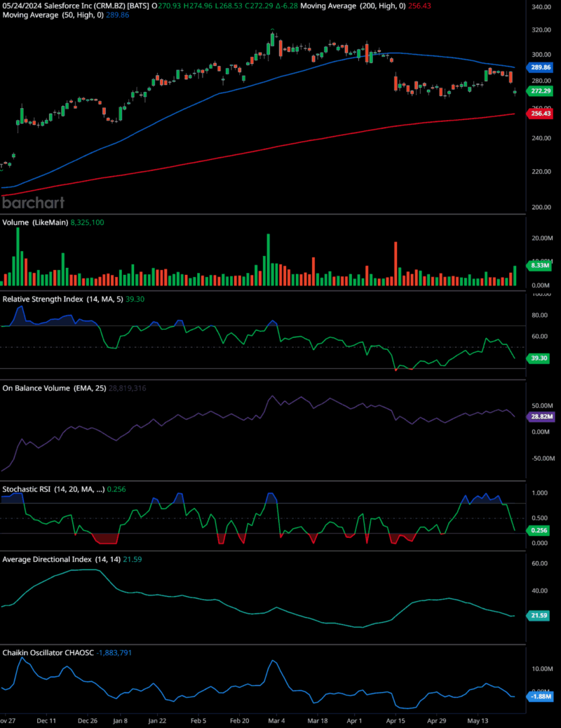The image size is (561, 728).
Task: Click the -50.00M On Balance Volume axis label
Action: click(543, 458)
